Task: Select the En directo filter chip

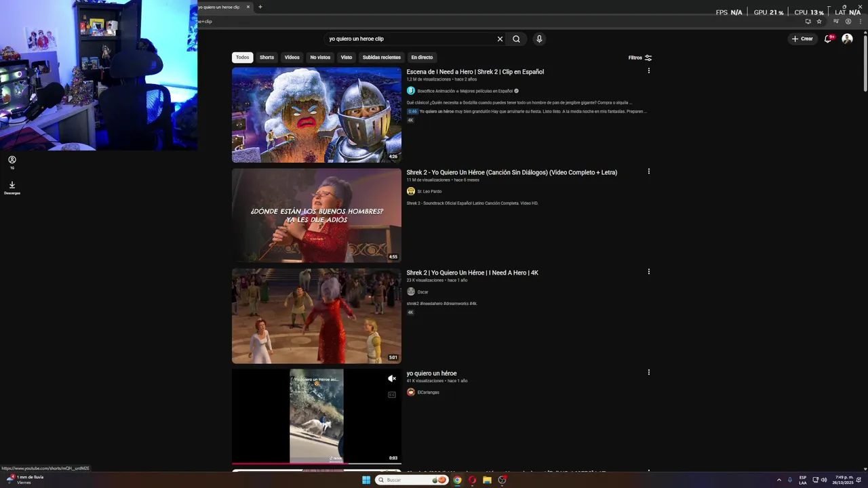Action: (x=422, y=58)
